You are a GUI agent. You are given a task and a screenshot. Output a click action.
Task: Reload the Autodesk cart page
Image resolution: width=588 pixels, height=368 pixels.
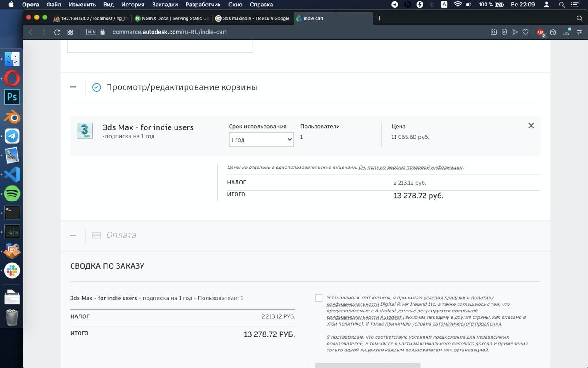click(57, 32)
